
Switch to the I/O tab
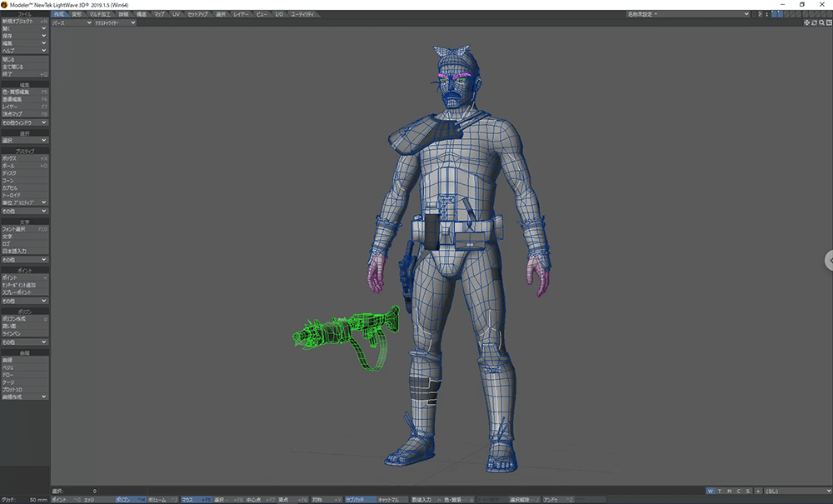tap(279, 14)
